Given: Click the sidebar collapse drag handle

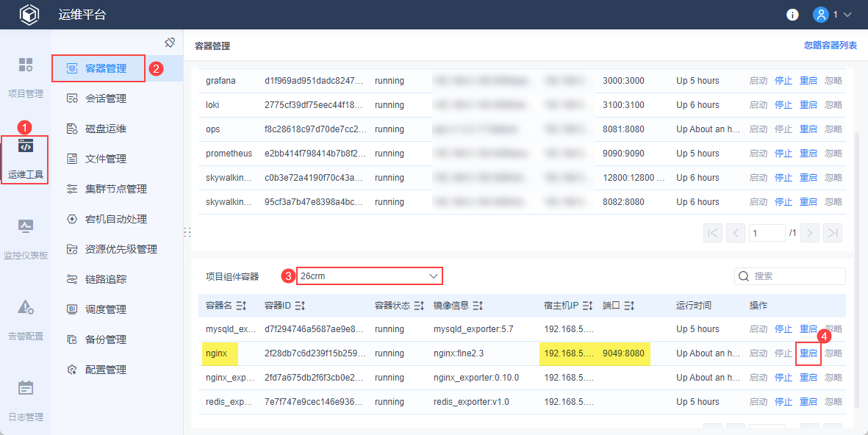Looking at the screenshot, I should tap(187, 232).
